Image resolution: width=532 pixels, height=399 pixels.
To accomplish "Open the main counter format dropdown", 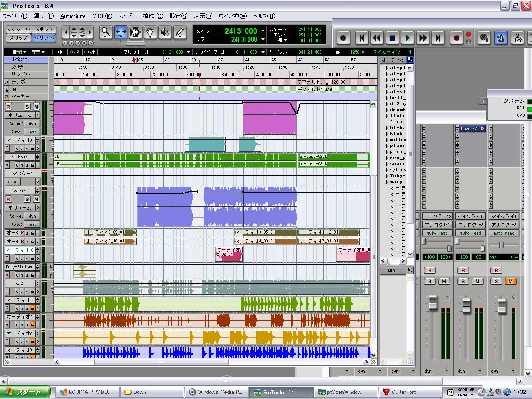I will pyautogui.click(x=263, y=31).
